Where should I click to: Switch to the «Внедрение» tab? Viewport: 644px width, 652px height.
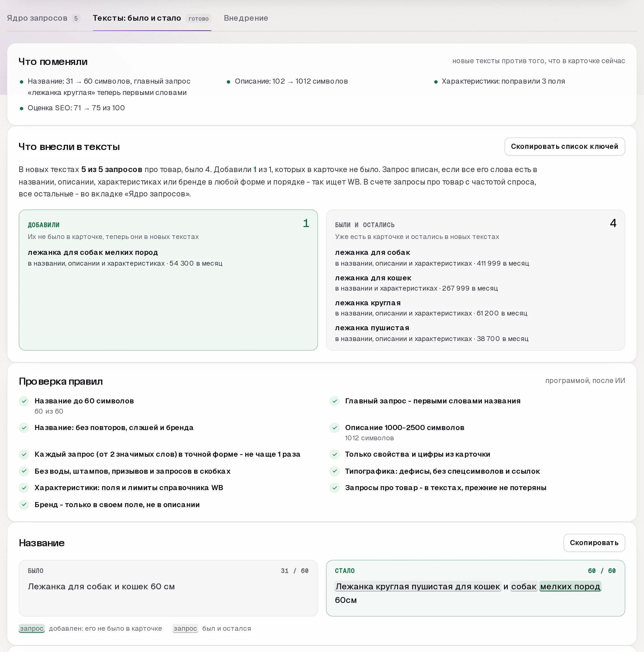click(x=246, y=18)
